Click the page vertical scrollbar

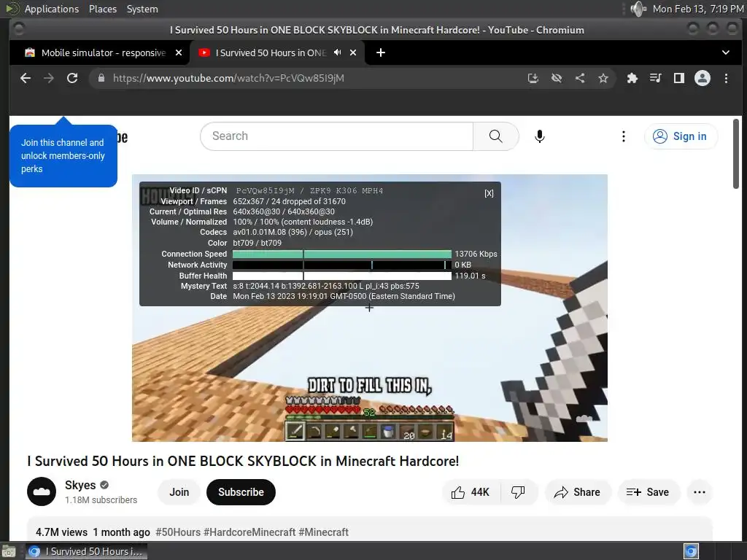[735, 153]
